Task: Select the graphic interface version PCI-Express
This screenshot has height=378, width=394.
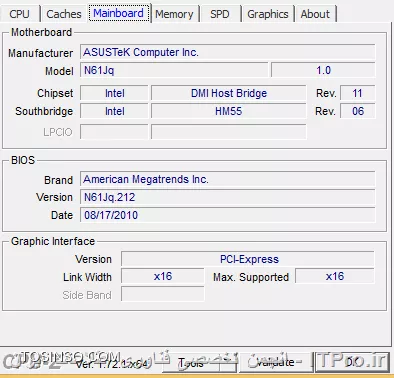Action: tap(248, 259)
